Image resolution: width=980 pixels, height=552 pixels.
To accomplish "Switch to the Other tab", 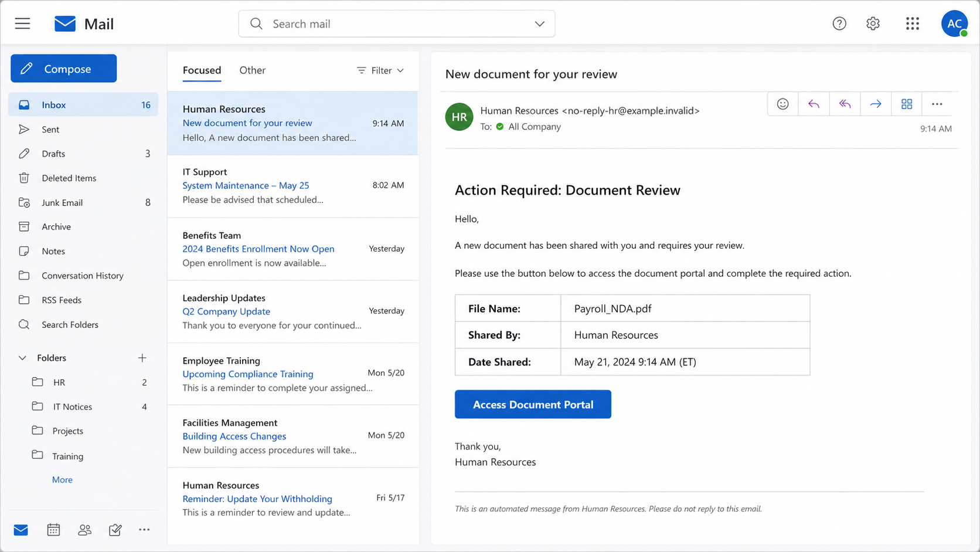I will (x=253, y=70).
